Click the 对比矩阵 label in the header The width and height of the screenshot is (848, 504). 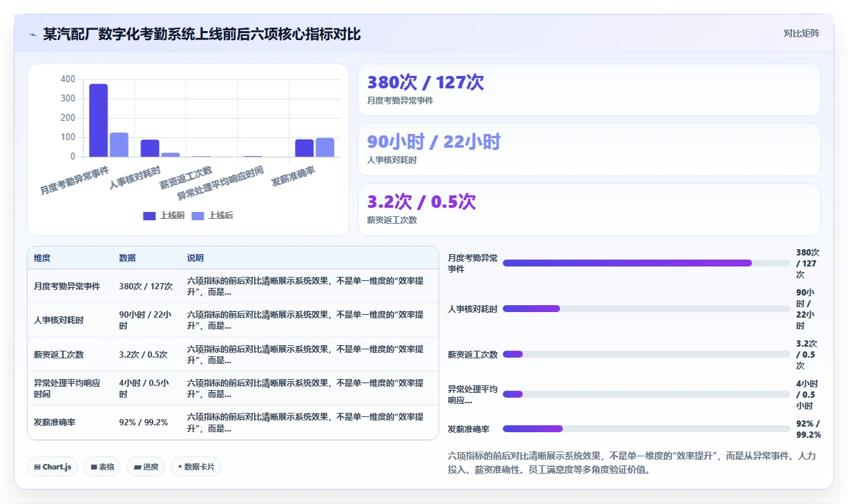point(801,34)
